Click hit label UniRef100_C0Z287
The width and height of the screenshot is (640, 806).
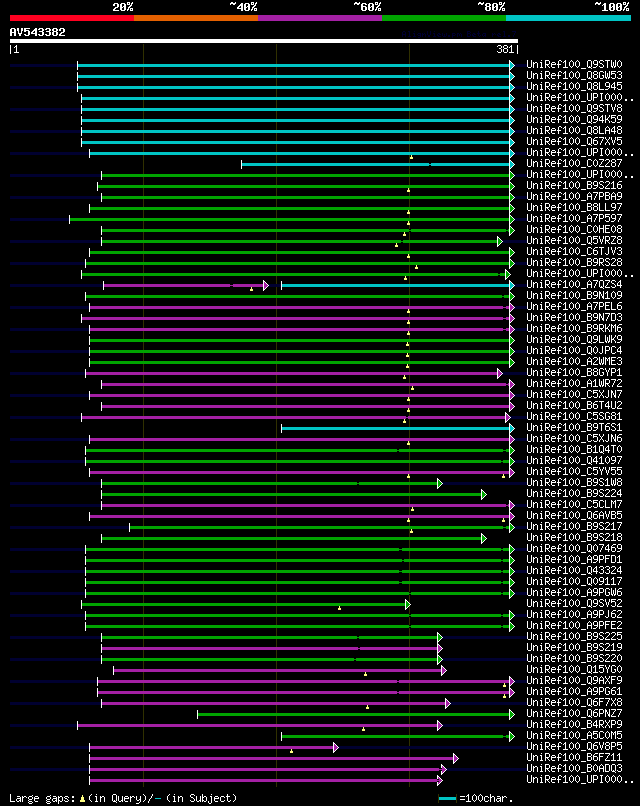[x=574, y=163]
